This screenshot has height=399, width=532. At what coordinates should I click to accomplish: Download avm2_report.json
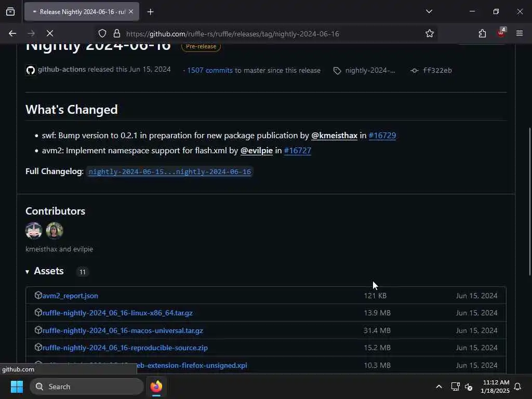tap(70, 296)
